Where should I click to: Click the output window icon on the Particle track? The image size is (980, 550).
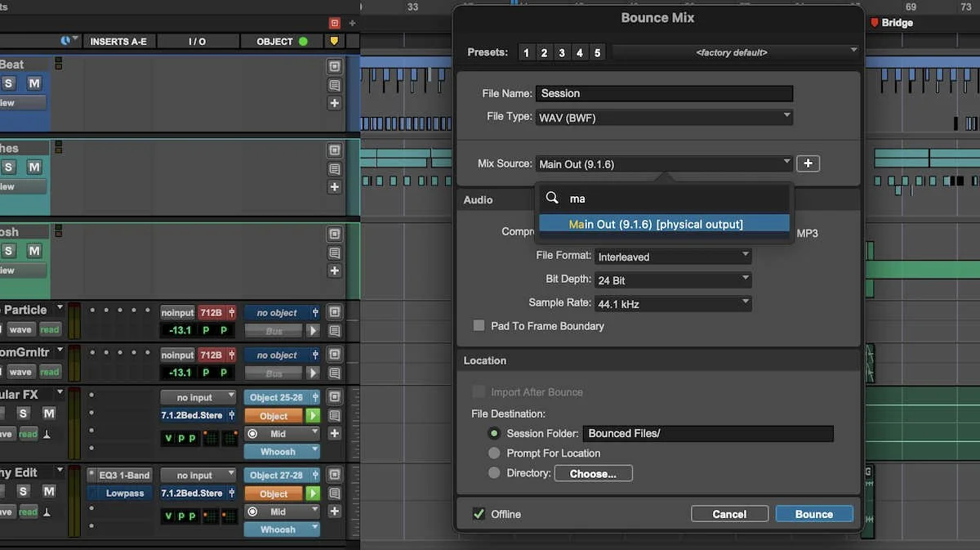pos(334,312)
